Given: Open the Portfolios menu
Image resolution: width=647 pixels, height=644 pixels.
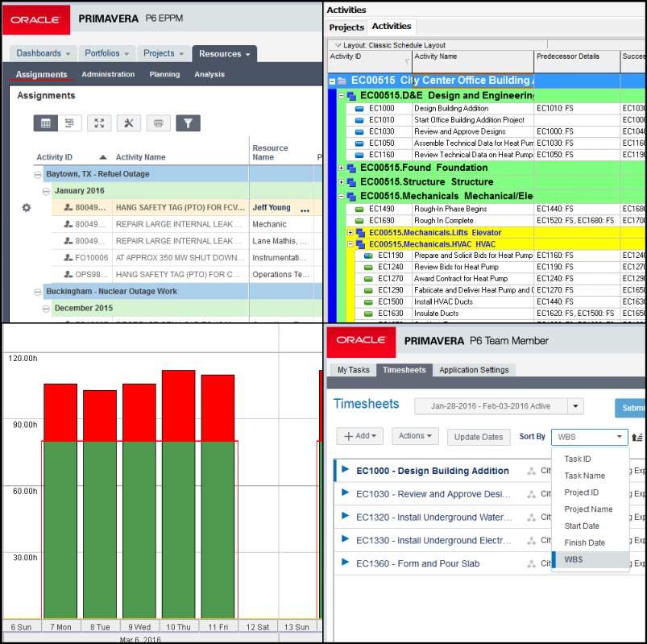Looking at the screenshot, I should pyautogui.click(x=106, y=53).
